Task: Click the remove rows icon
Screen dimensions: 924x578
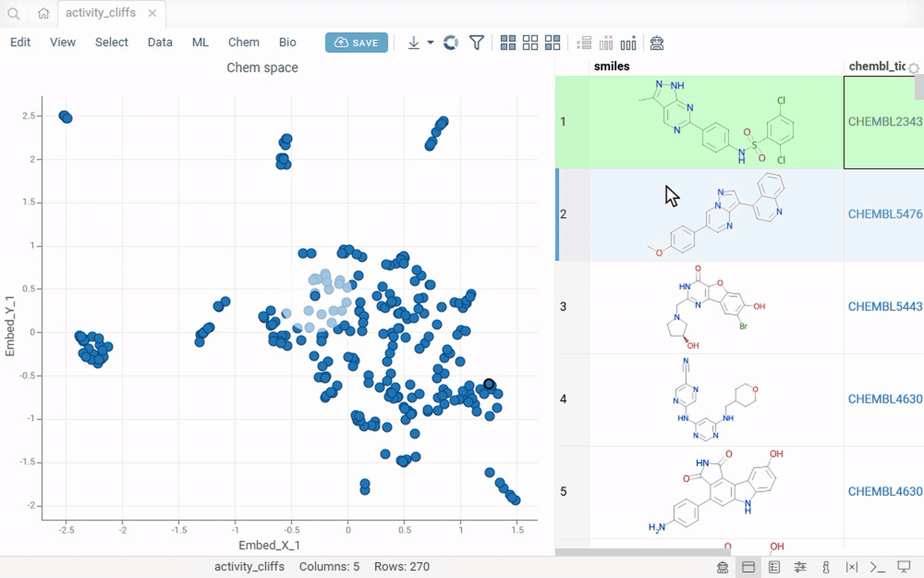Action: click(x=584, y=43)
